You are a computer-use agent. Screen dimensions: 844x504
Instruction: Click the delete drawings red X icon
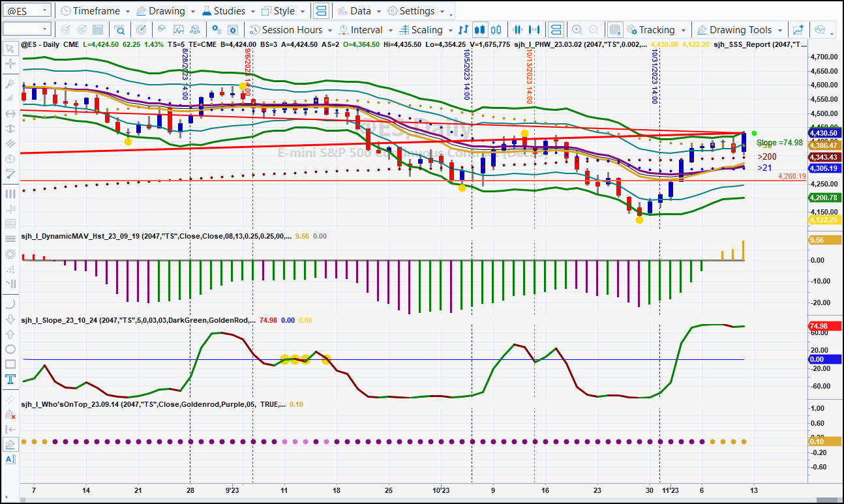point(10,414)
